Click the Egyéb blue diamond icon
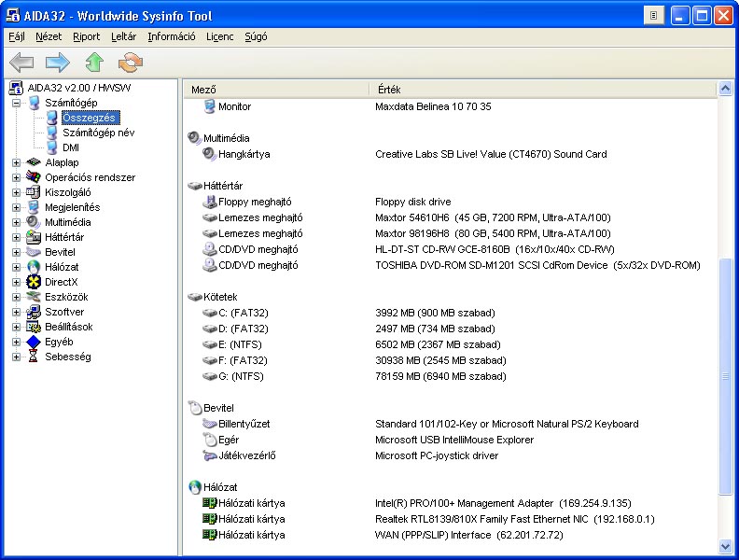 click(x=34, y=342)
